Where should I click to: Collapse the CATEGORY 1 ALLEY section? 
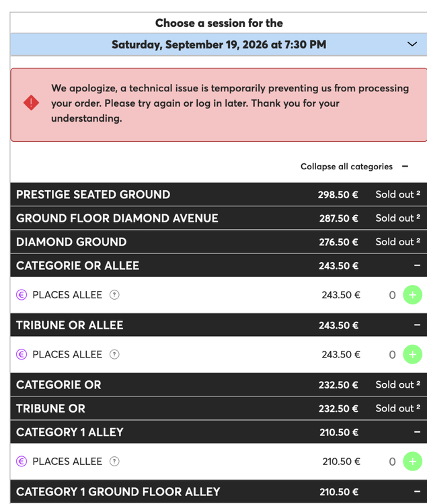[x=417, y=432]
